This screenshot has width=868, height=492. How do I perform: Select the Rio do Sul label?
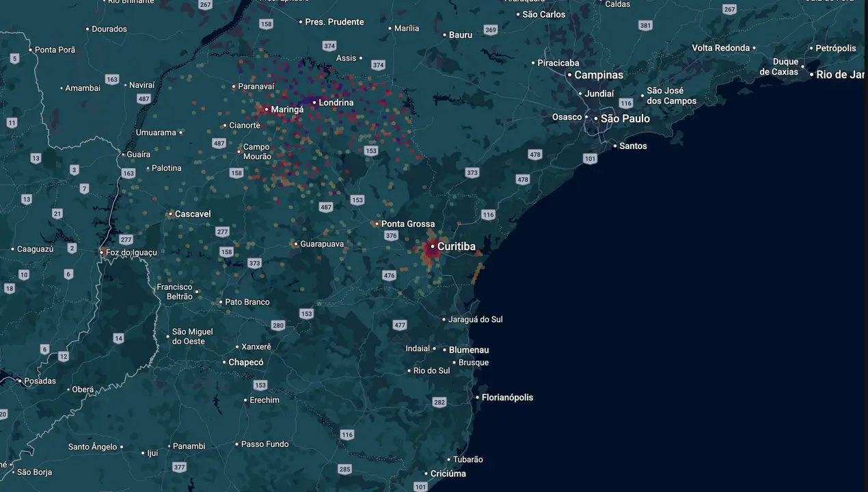[x=432, y=370]
